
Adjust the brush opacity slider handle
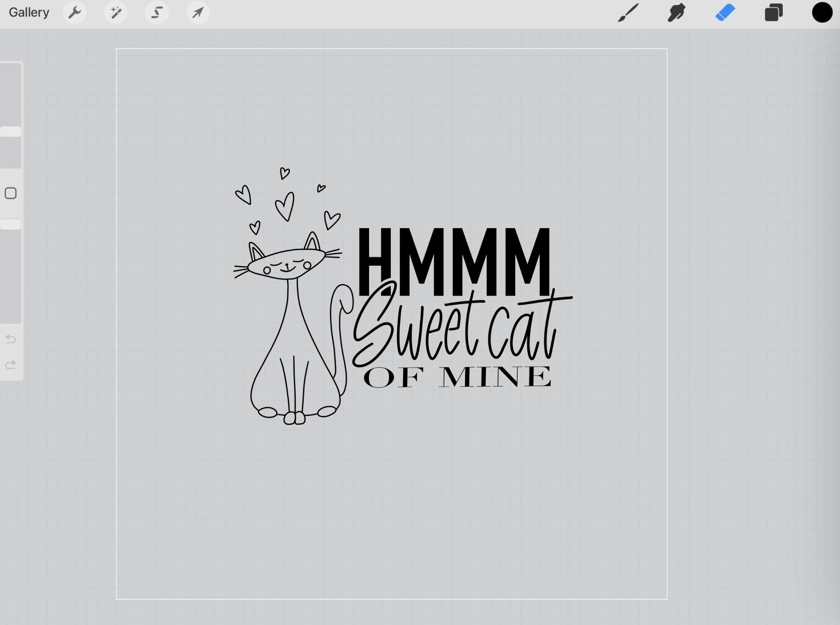pyautogui.click(x=10, y=224)
